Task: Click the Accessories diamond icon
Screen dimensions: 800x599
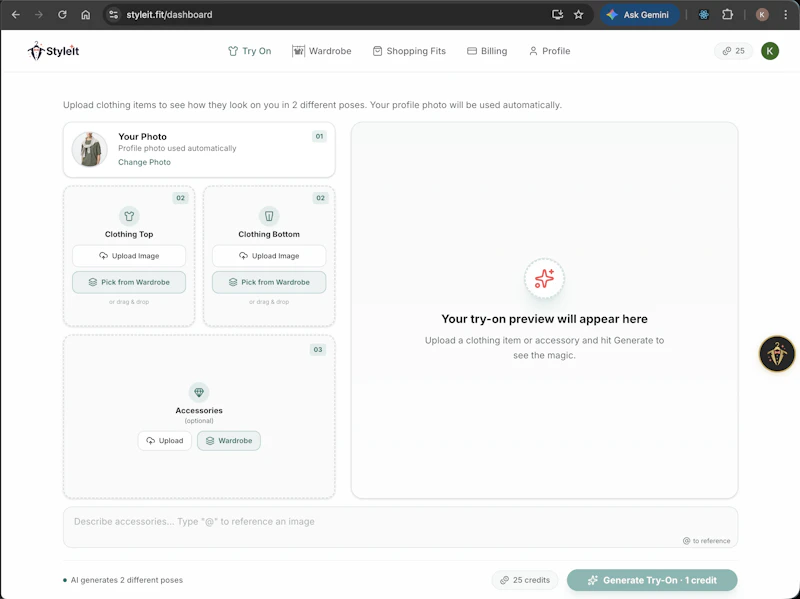Action: click(x=199, y=392)
